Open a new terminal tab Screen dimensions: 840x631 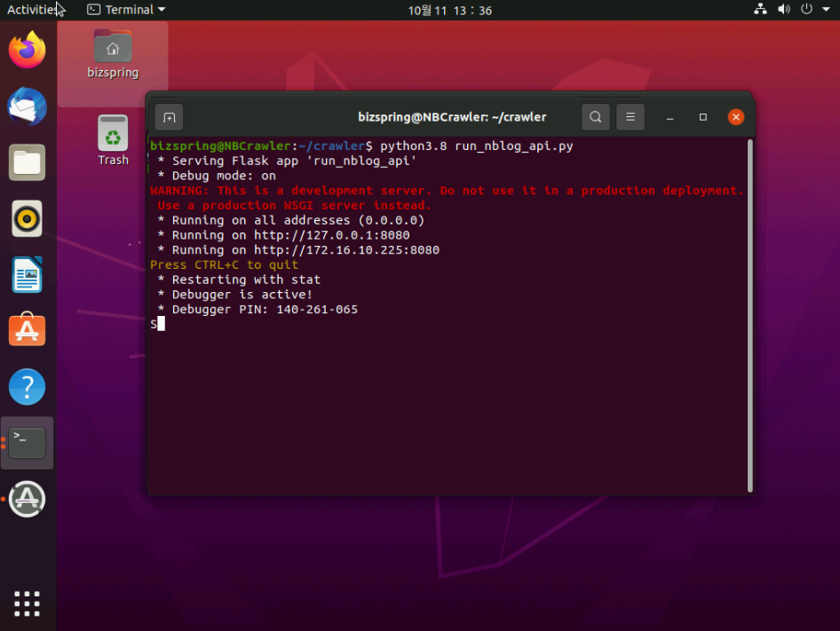click(x=169, y=116)
